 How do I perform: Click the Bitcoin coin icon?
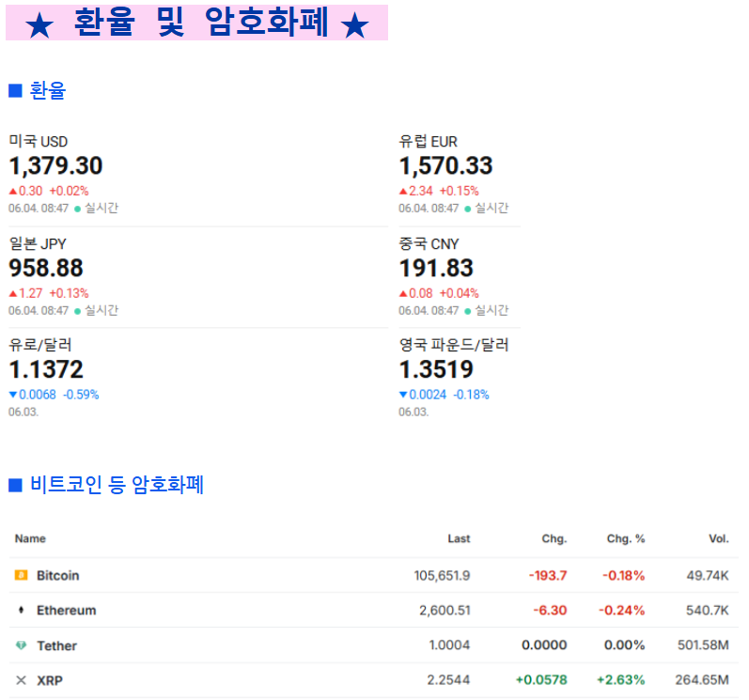[21, 575]
